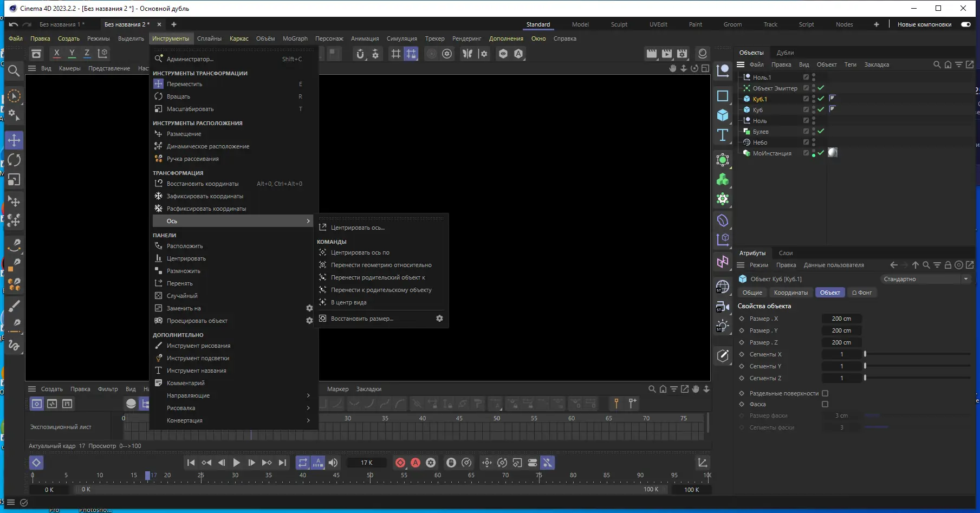The height and width of the screenshot is (513, 980).
Task: Toggle the Новые компоновки switch
Action: click(965, 24)
